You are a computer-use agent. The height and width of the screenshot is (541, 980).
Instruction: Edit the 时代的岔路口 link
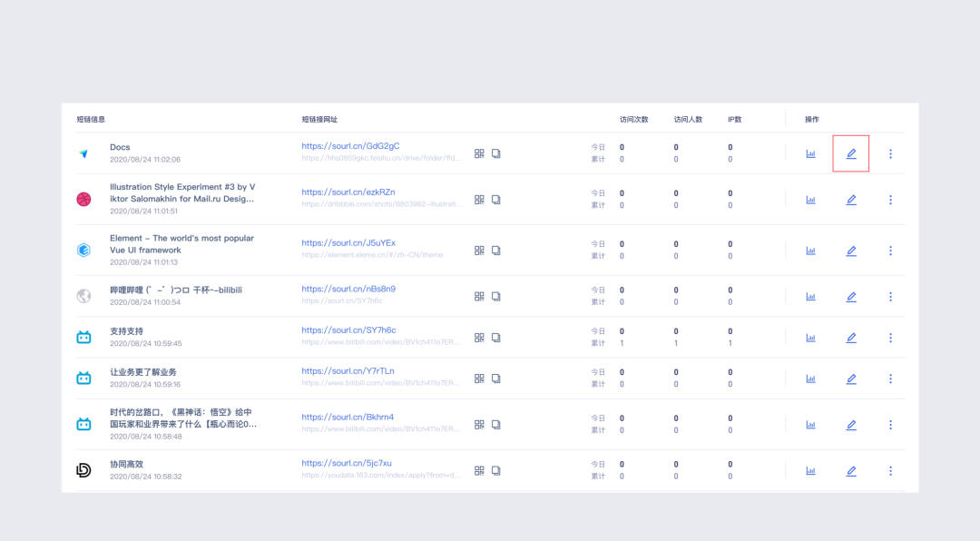click(x=851, y=425)
